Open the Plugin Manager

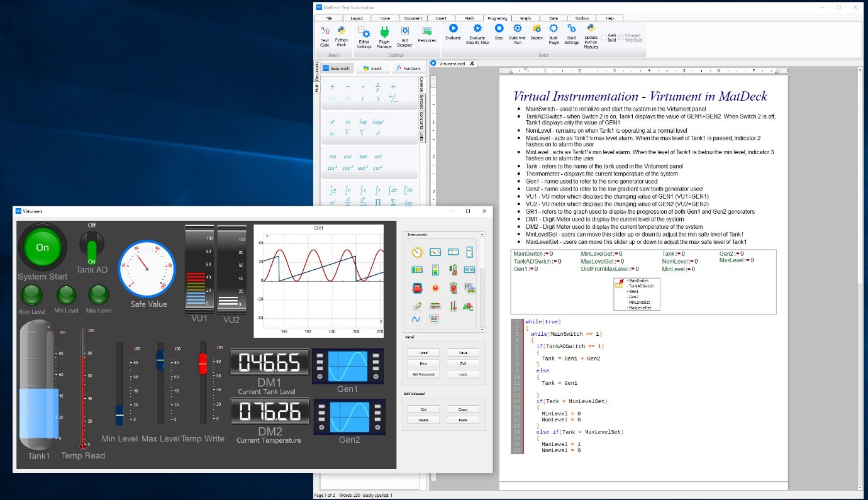[x=384, y=32]
